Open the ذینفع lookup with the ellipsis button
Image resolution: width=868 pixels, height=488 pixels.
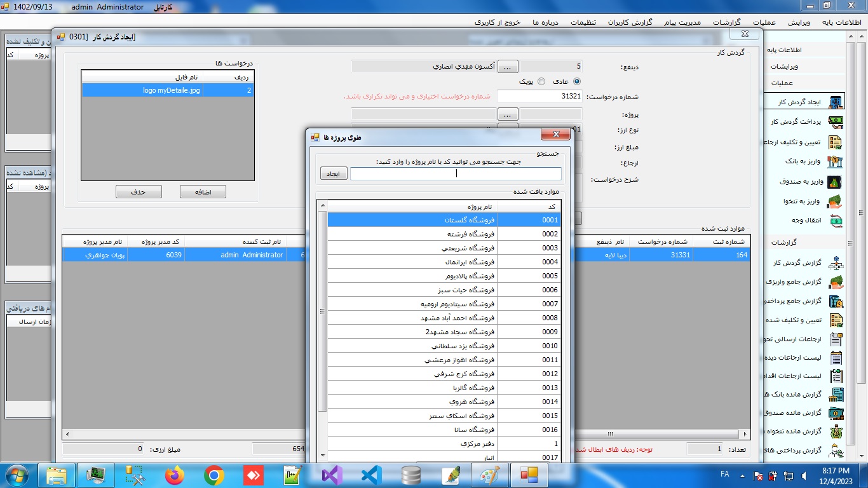pos(508,67)
